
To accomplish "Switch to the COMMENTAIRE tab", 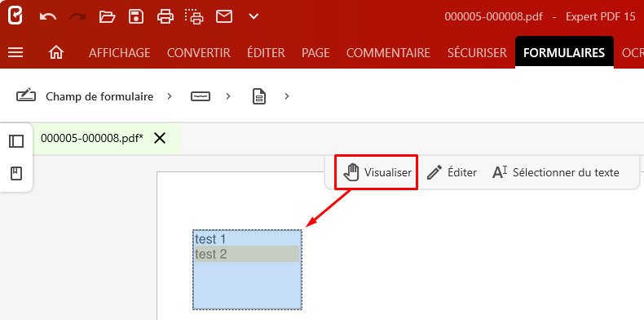I will [x=388, y=53].
